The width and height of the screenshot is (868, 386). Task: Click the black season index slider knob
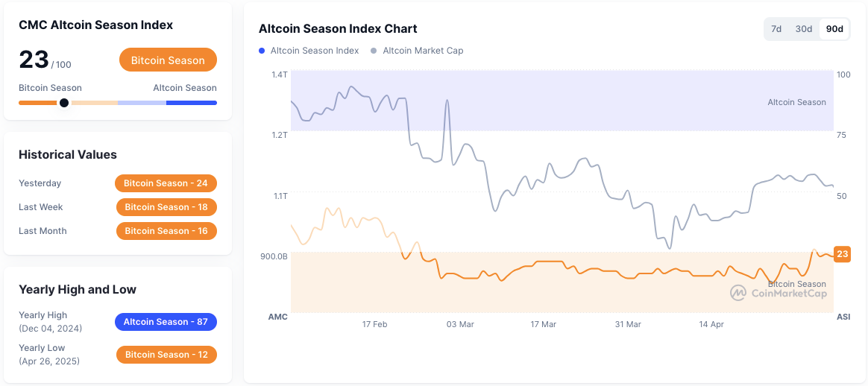pos(64,103)
